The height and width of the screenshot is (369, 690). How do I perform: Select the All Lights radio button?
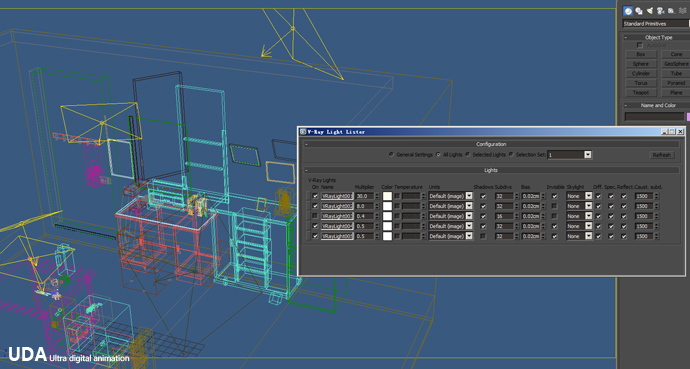[x=438, y=155]
